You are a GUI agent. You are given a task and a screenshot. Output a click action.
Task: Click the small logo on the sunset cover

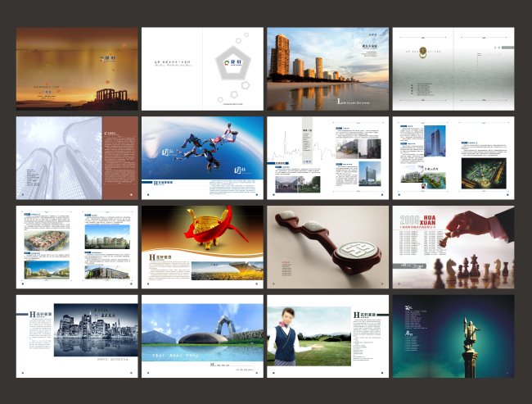pos(102,58)
